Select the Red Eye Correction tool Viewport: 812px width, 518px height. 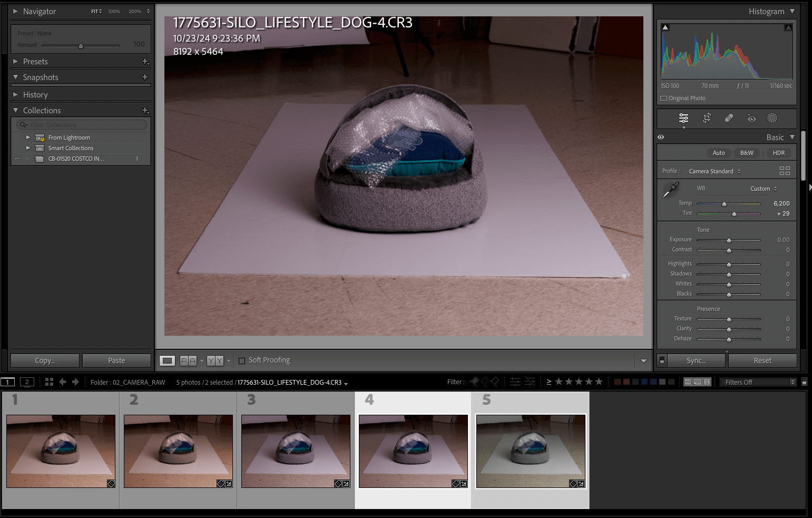tap(751, 118)
